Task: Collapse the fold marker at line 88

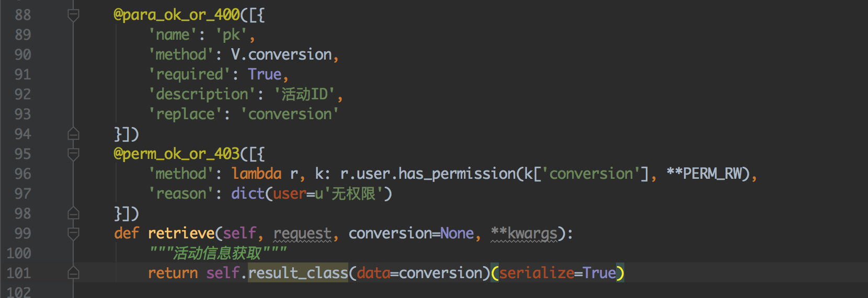Action: tap(73, 15)
